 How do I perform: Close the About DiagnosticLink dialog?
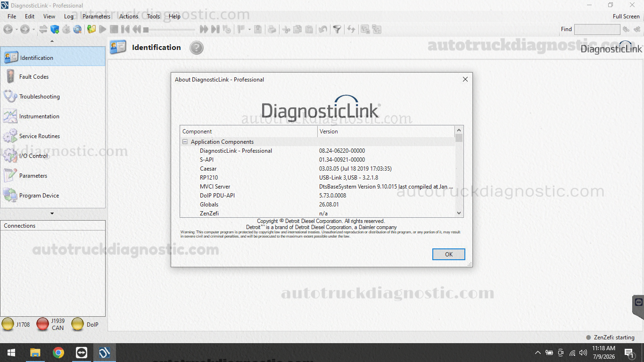pyautogui.click(x=465, y=79)
